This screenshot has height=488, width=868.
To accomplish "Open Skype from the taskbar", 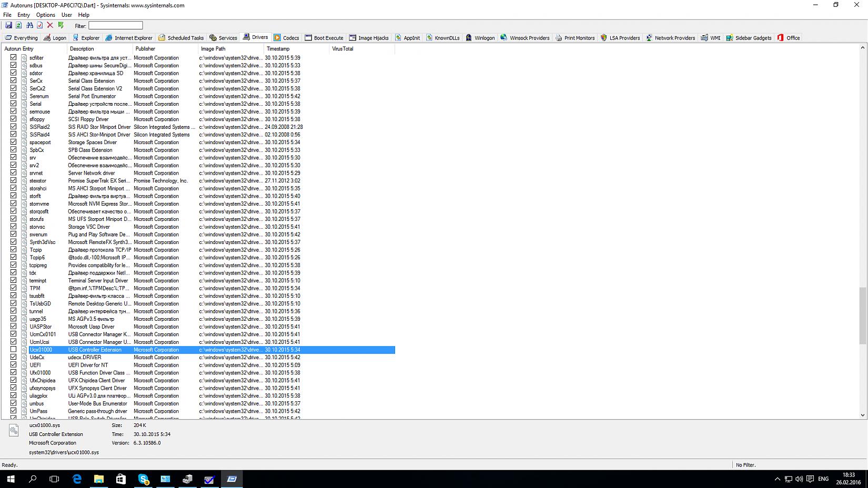I will (x=143, y=479).
